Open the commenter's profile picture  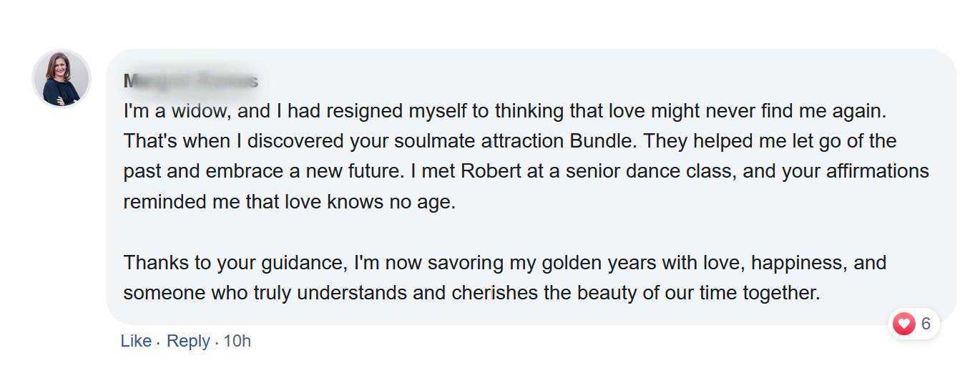[62, 79]
